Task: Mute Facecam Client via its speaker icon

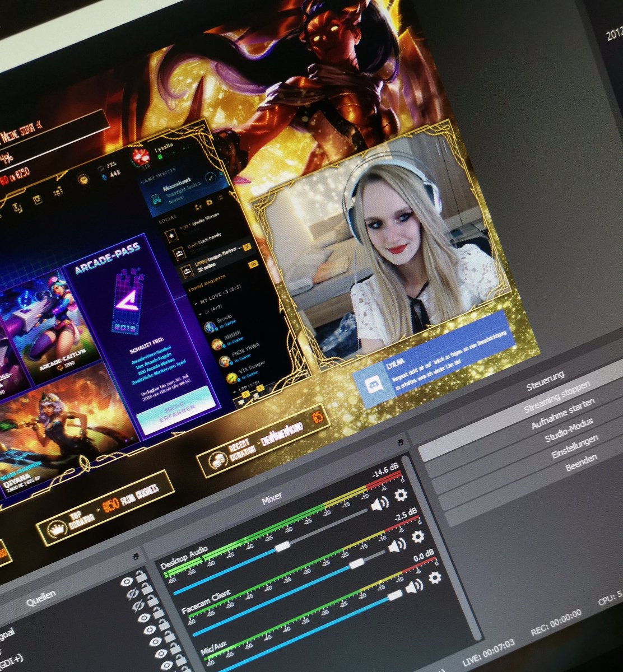Action: [x=397, y=545]
